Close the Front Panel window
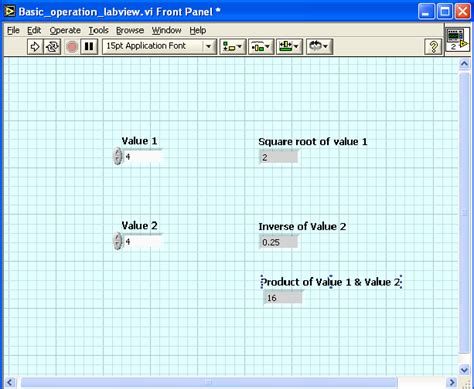The height and width of the screenshot is (389, 474). pos(463,12)
